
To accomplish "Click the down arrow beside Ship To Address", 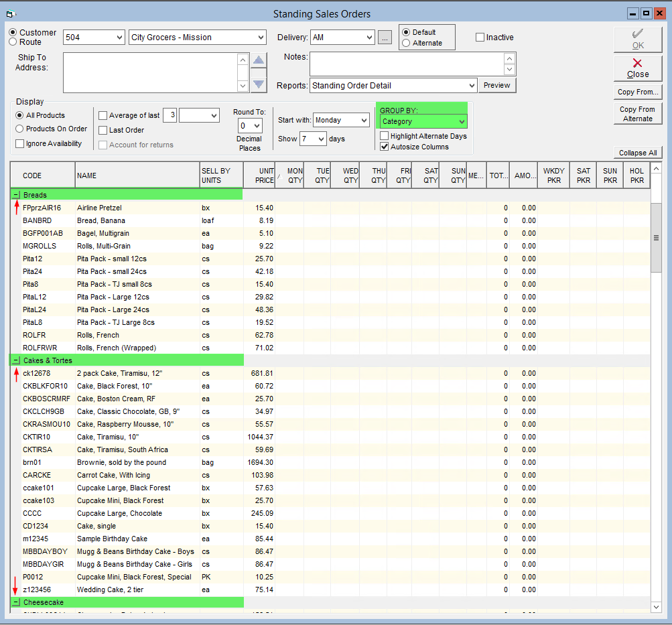I will pyautogui.click(x=259, y=84).
